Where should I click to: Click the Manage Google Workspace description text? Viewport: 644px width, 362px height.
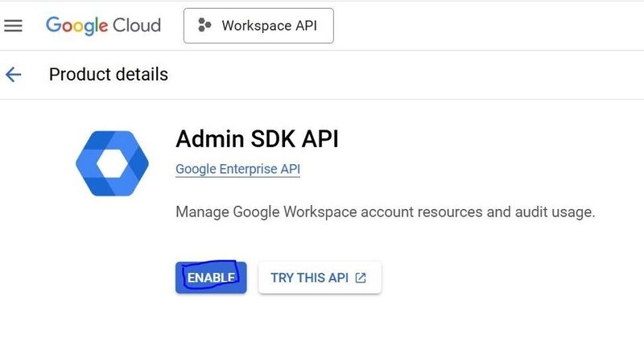tap(386, 212)
